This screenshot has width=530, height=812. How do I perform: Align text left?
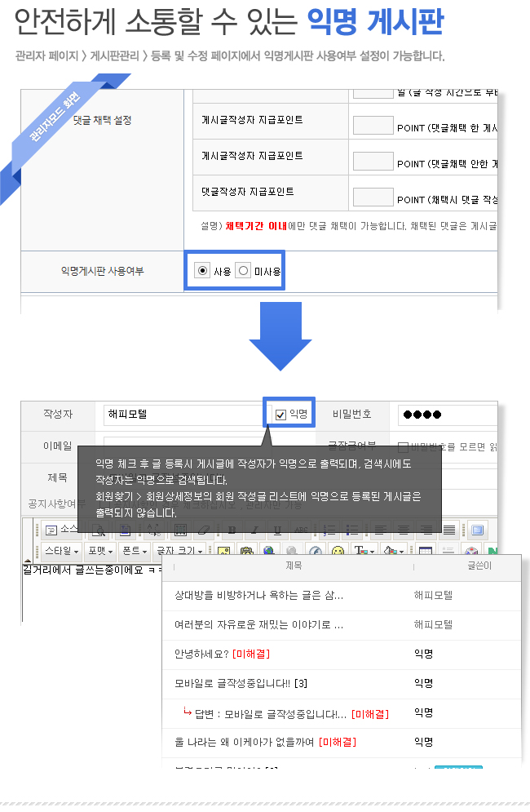tap(381, 530)
